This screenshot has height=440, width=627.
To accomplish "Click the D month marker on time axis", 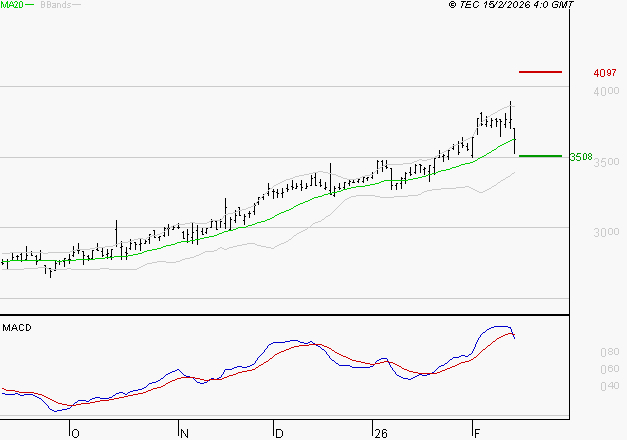I will point(279,433).
